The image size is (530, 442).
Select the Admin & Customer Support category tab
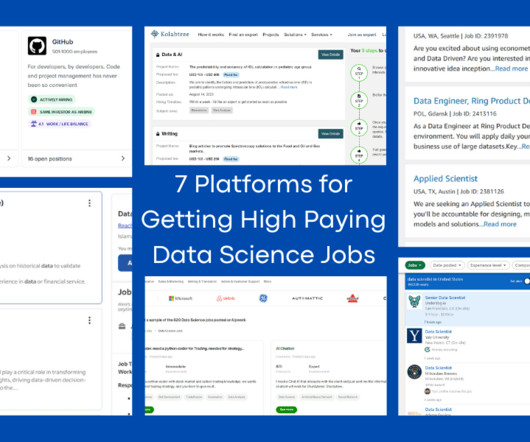point(240,281)
